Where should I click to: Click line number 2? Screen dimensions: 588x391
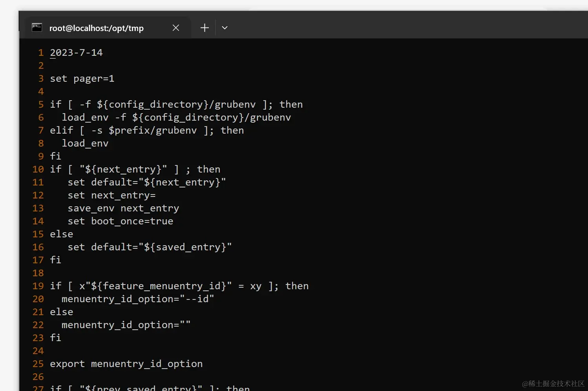tap(41, 66)
